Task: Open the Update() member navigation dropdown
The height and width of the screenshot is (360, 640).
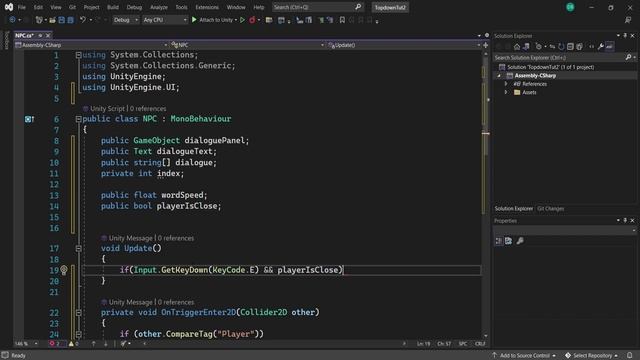Action: (404, 45)
